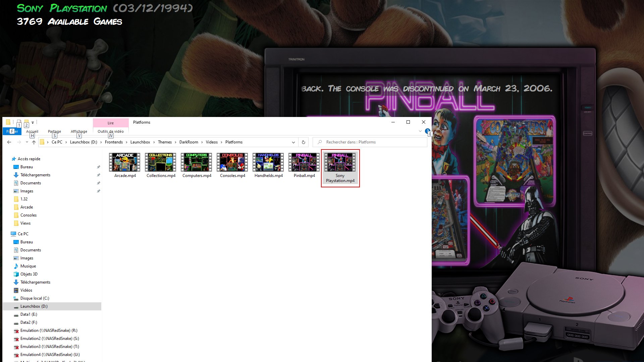The width and height of the screenshot is (644, 362).
Task: Open Musique under Ce PC
Action: [28, 266]
